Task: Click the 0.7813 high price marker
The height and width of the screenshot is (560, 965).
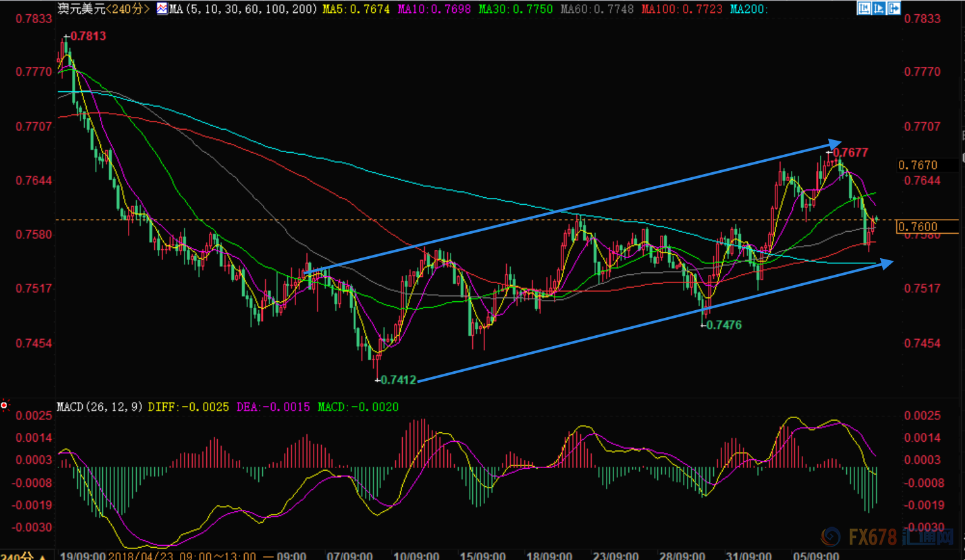Action: [x=88, y=36]
